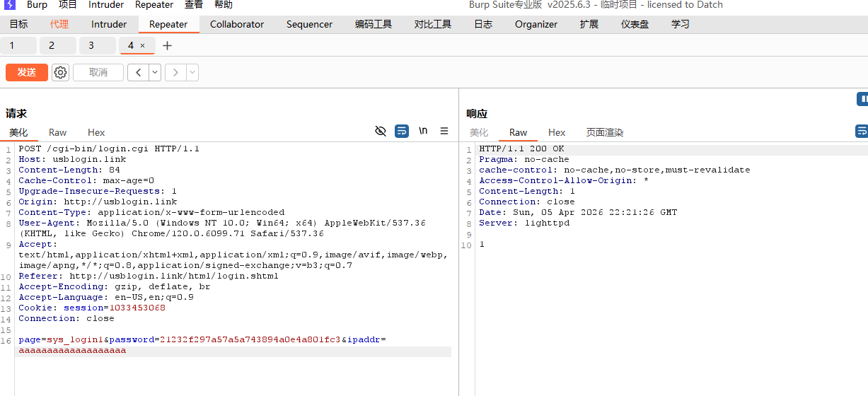Open the Intruder menu in menu bar
The image size is (868, 396).
pyautogui.click(x=106, y=5)
